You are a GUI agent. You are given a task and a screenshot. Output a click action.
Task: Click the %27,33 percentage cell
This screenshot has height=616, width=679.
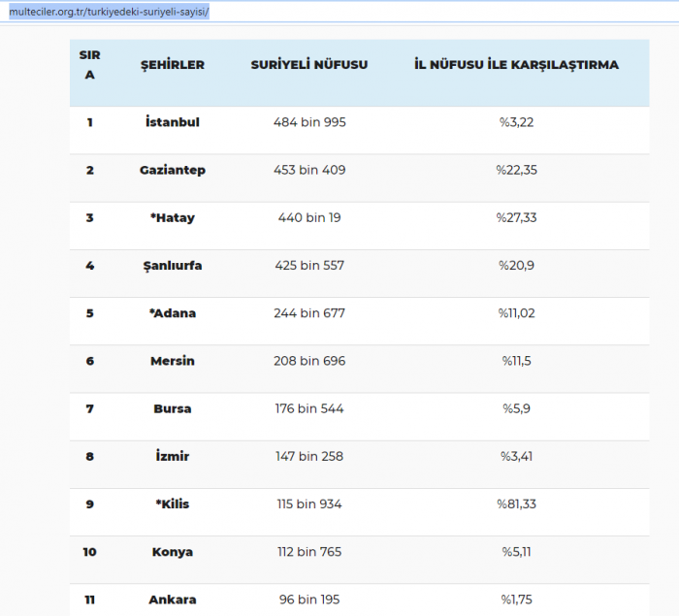point(516,217)
